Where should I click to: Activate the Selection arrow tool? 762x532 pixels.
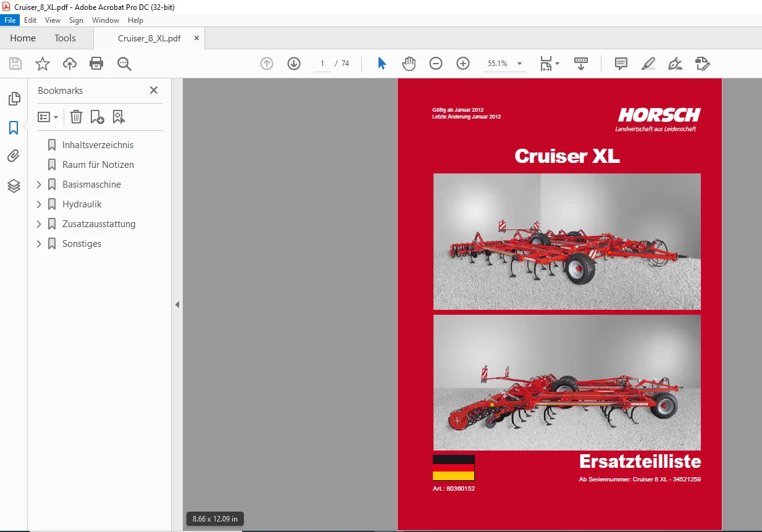pos(382,64)
